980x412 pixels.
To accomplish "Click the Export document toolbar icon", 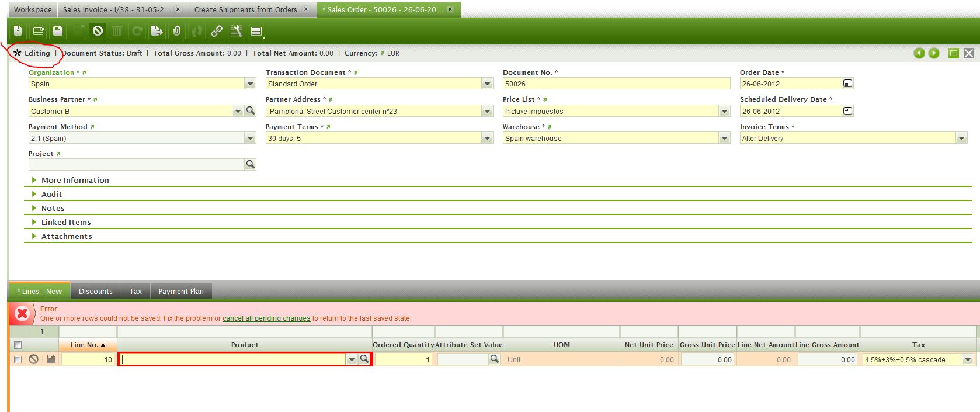I will pos(157,31).
